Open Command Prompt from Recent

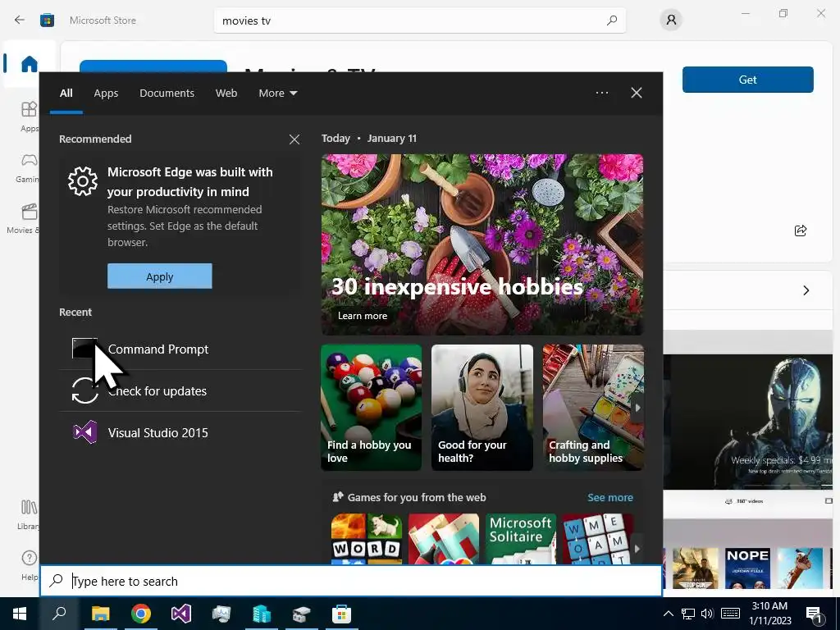[x=180, y=349]
